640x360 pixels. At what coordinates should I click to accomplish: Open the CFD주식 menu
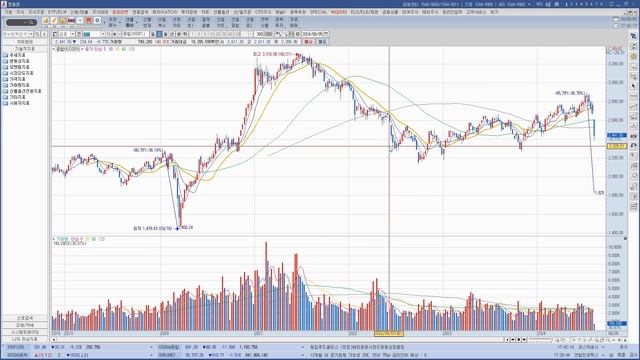coord(263,12)
